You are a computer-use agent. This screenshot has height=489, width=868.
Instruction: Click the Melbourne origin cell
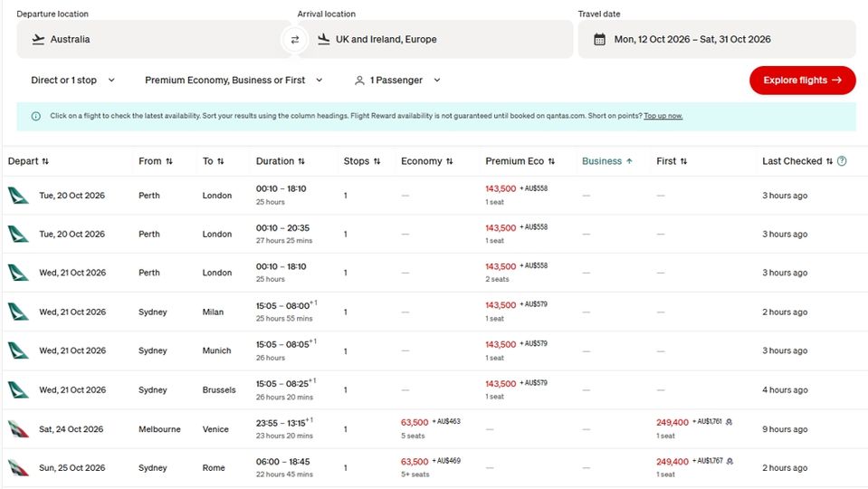pyautogui.click(x=159, y=429)
